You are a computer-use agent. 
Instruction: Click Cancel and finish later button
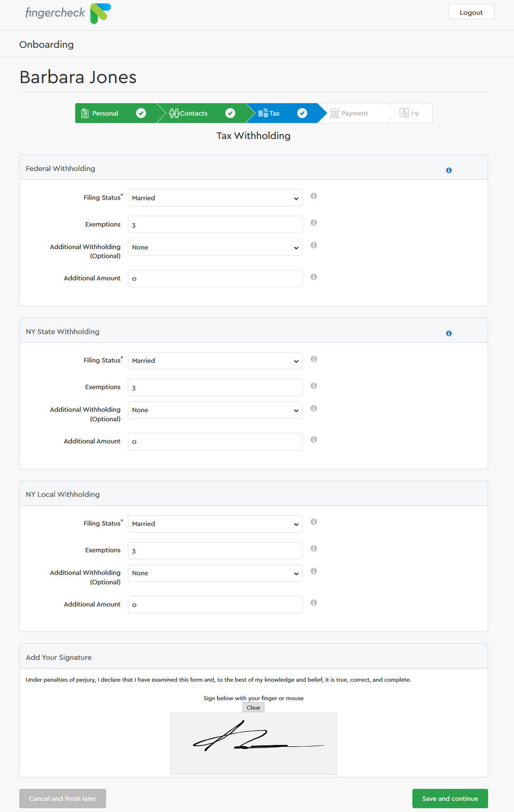(x=63, y=799)
